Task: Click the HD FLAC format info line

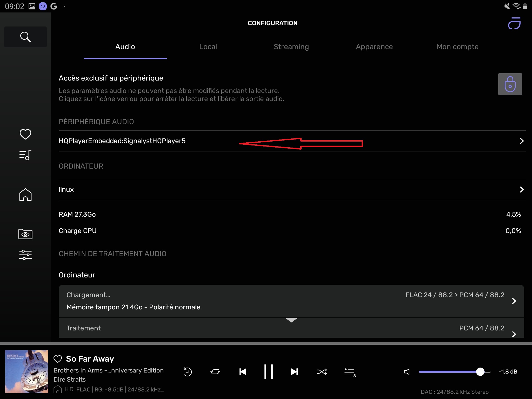Action: [x=114, y=389]
